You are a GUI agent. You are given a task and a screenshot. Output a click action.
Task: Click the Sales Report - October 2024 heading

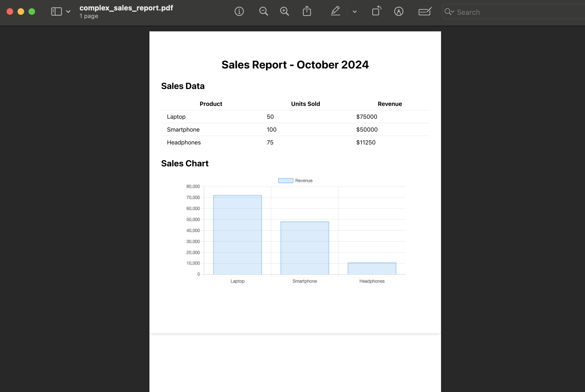coord(295,65)
